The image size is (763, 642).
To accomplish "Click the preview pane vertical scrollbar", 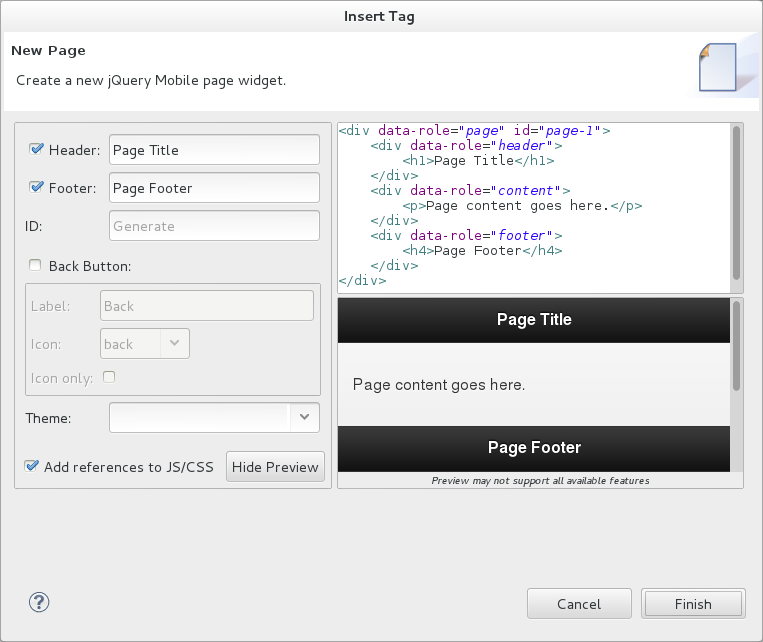I will 736,346.
